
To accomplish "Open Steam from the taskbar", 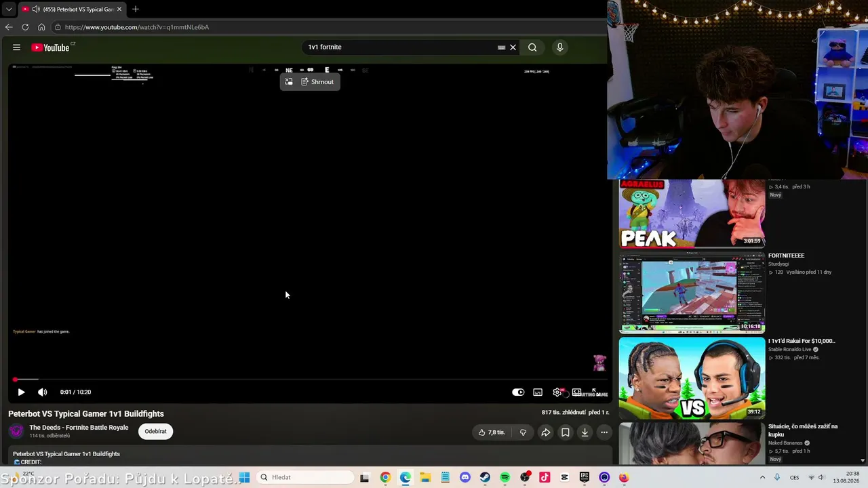I will click(485, 477).
